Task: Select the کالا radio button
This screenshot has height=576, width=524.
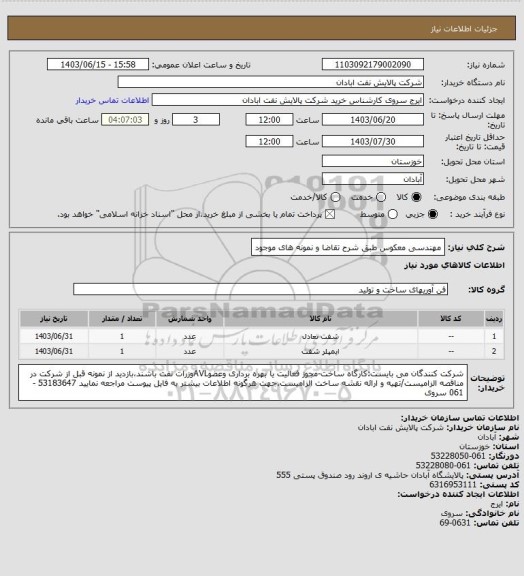Action: click(416, 197)
